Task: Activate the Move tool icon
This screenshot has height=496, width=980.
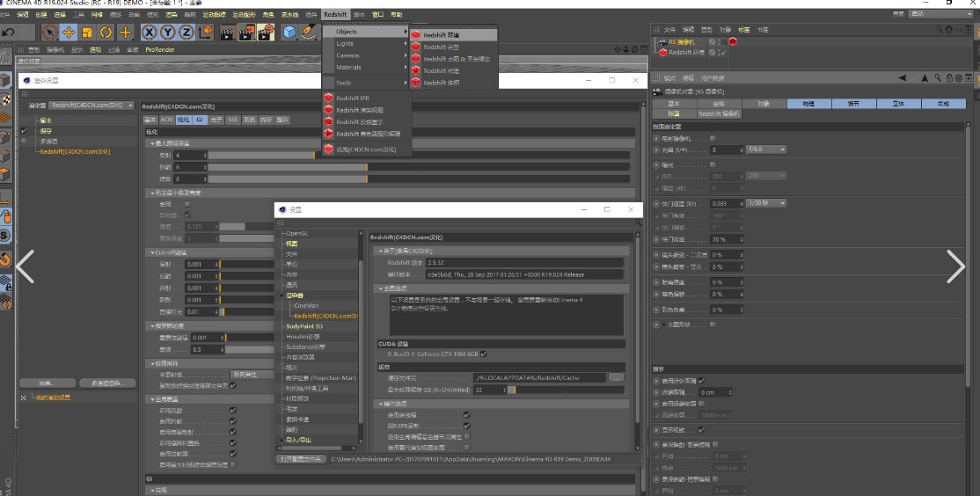Action: (x=69, y=32)
